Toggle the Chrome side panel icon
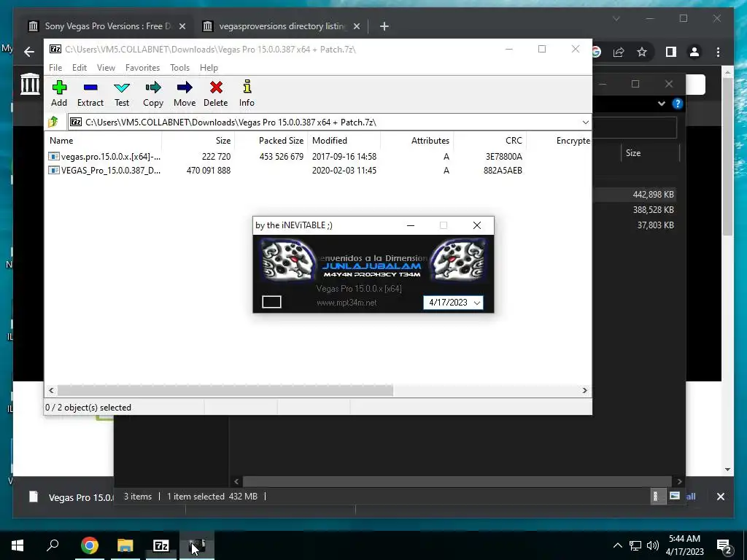This screenshot has width=747, height=560. 671,52
